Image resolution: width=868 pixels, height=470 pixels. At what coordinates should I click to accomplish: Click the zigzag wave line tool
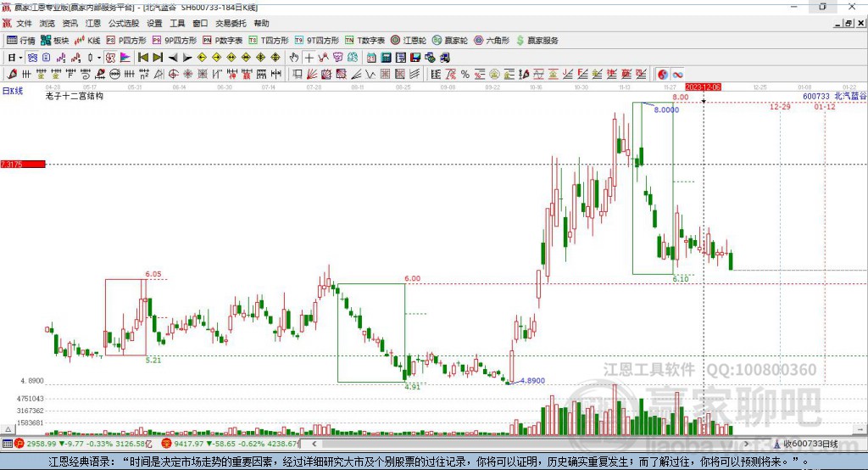(370, 75)
